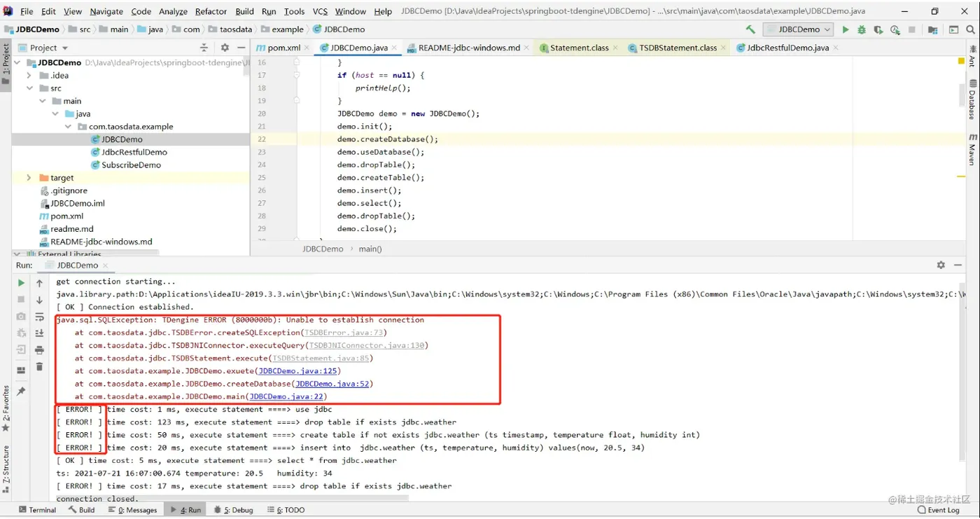
Task: Open the Event Log
Action: coord(937,510)
